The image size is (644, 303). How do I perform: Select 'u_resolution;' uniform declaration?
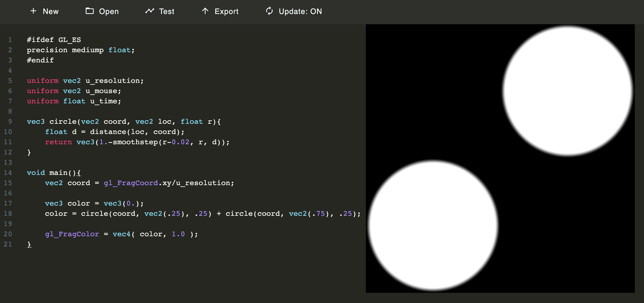click(x=115, y=81)
